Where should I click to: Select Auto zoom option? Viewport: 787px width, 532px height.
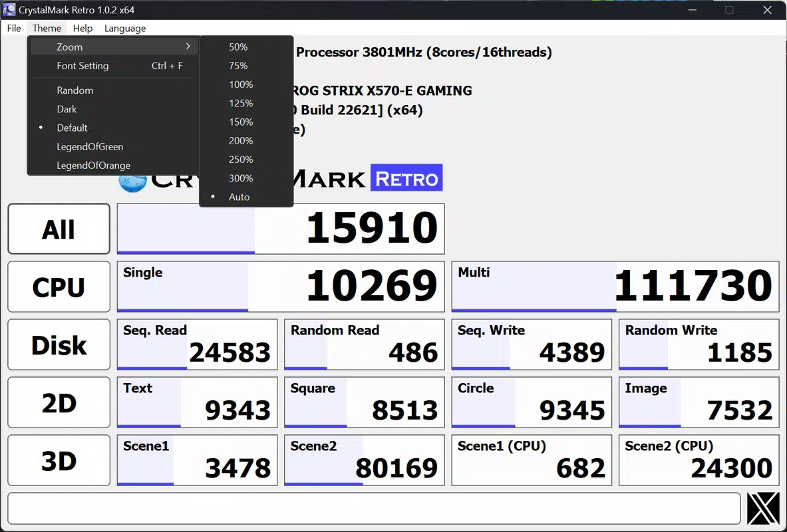coord(246,197)
